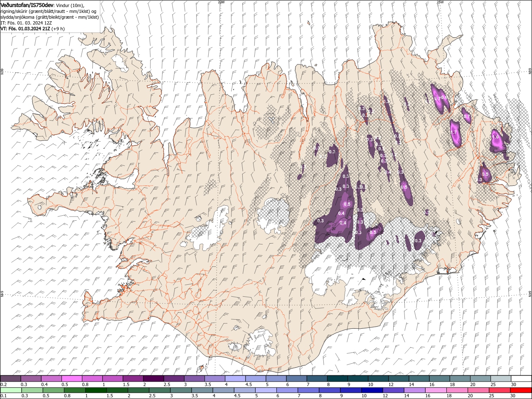Image resolution: width=532 pixels, height=399 pixels.
Task: Pick the 0.5 green rain legend swatch
Action: (53, 390)
